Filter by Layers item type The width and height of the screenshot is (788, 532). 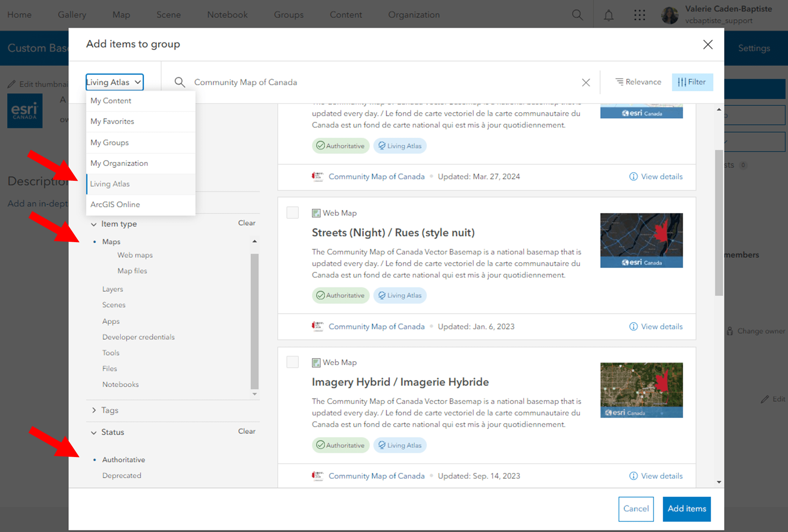click(112, 289)
